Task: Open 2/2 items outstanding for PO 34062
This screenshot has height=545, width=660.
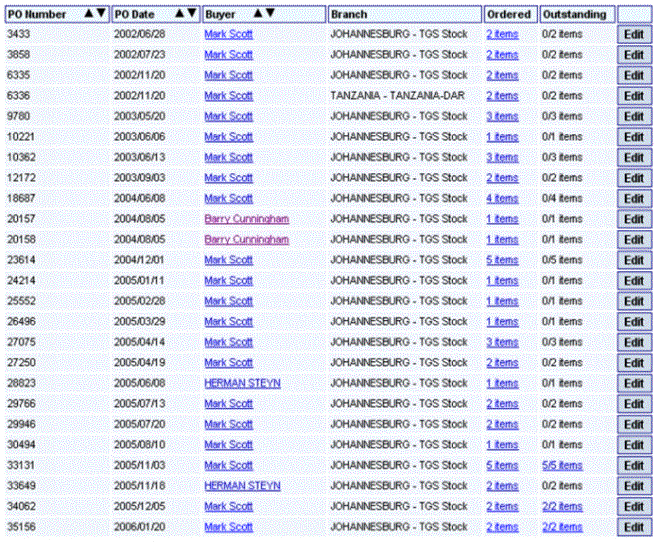Action: click(562, 506)
